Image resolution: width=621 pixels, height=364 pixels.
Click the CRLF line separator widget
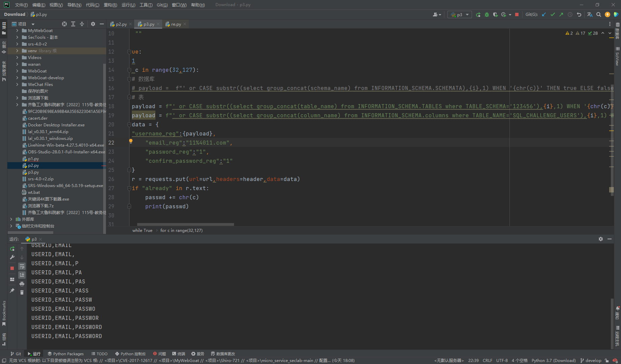(x=487, y=361)
